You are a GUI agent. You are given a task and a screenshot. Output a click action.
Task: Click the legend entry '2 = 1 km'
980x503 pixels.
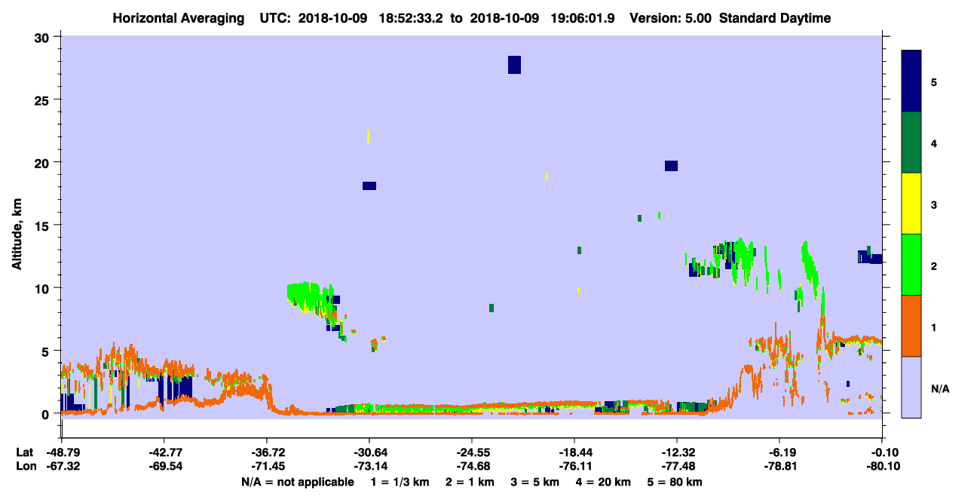tap(470, 482)
